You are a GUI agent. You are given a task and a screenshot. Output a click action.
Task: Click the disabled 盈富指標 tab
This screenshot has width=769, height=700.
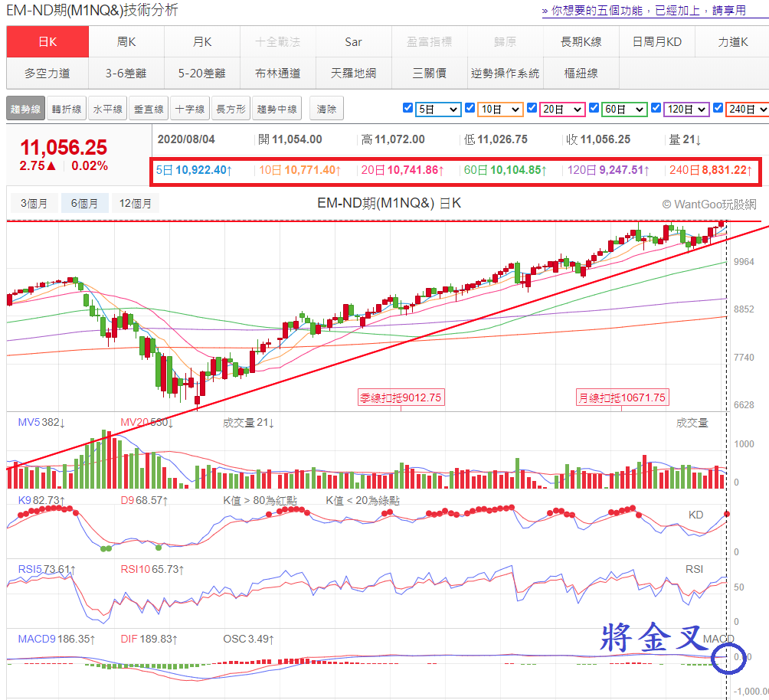(430, 41)
